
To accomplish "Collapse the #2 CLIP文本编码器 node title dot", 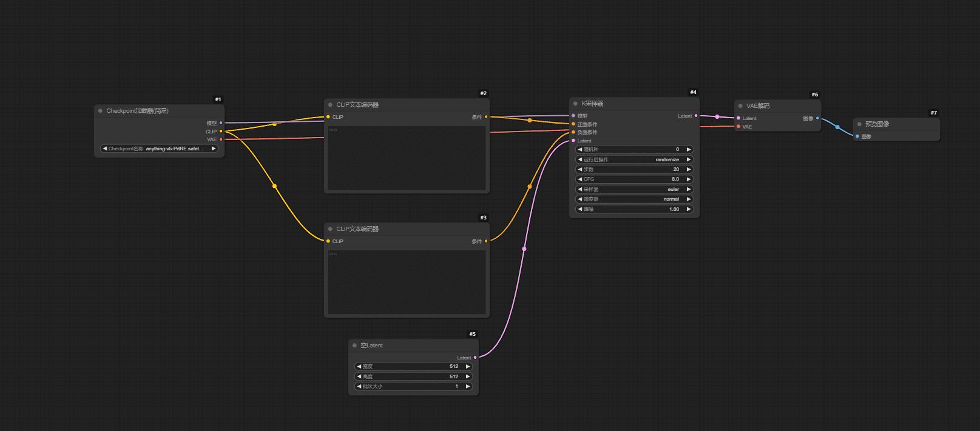I will pyautogui.click(x=330, y=105).
